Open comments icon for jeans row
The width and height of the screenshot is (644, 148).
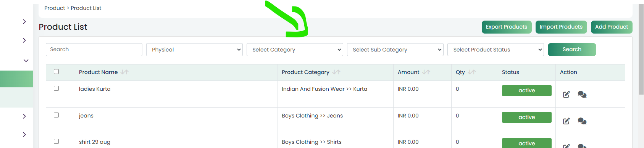click(x=582, y=121)
